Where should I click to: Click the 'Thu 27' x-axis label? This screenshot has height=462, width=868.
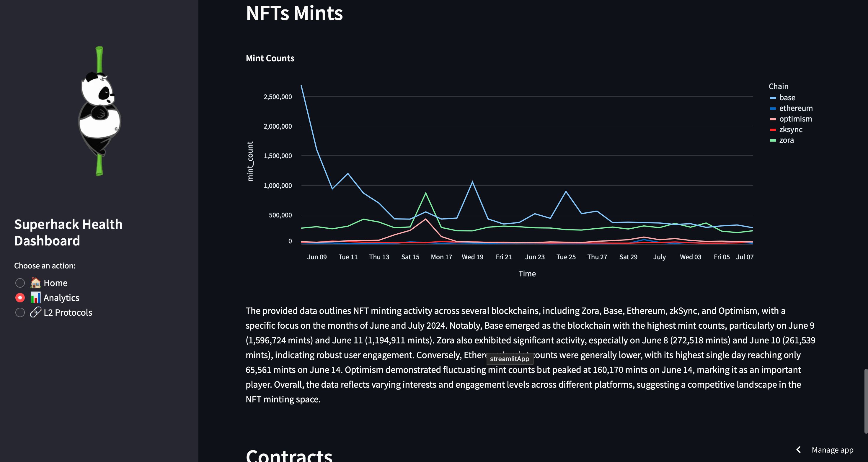tap(597, 257)
